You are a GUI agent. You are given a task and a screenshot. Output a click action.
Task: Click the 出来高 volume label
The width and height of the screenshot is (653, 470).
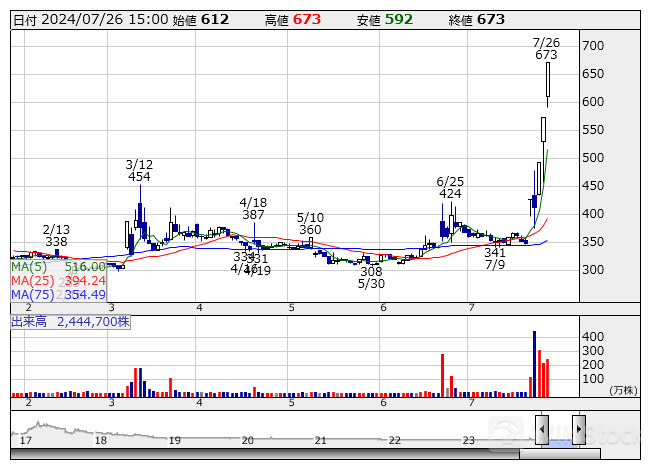pyautogui.click(x=70, y=321)
